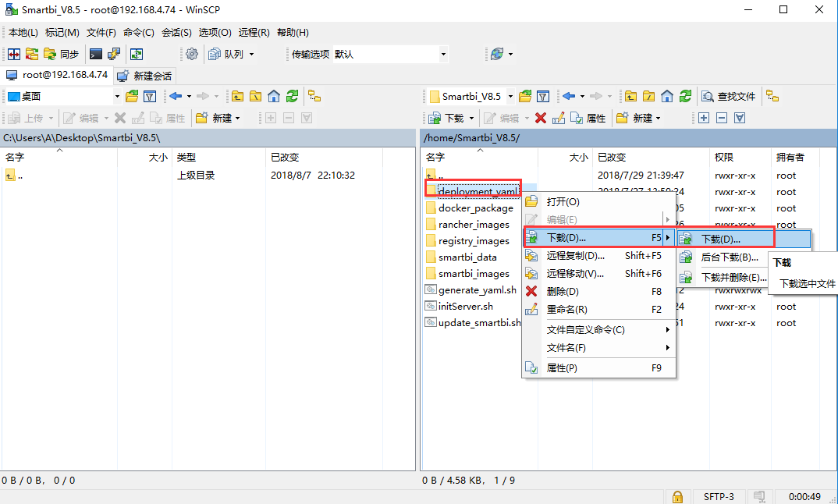Expand the 文件名(F) submenu
838x504 pixels.
(598, 348)
